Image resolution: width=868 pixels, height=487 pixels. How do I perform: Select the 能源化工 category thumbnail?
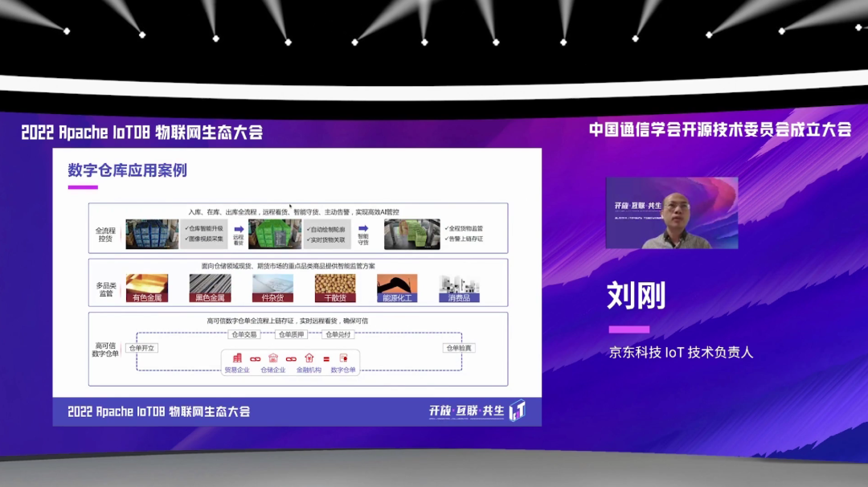(x=397, y=288)
